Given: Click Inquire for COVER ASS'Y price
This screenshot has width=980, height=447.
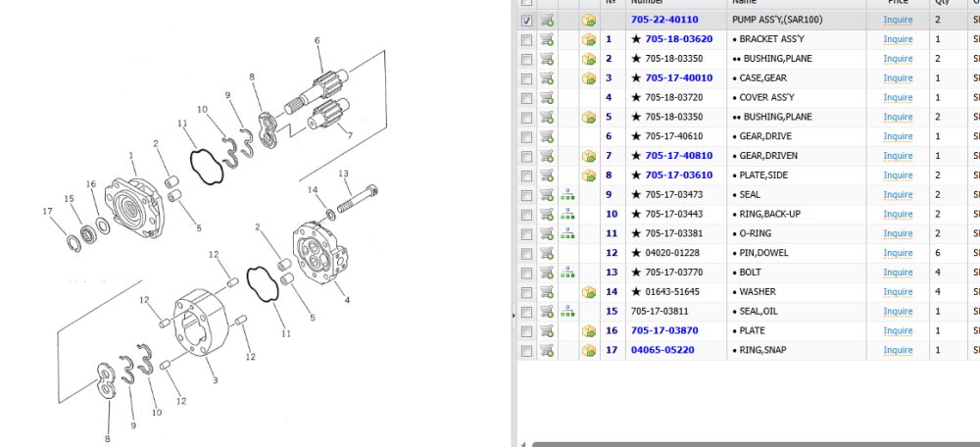Looking at the screenshot, I should [898, 97].
